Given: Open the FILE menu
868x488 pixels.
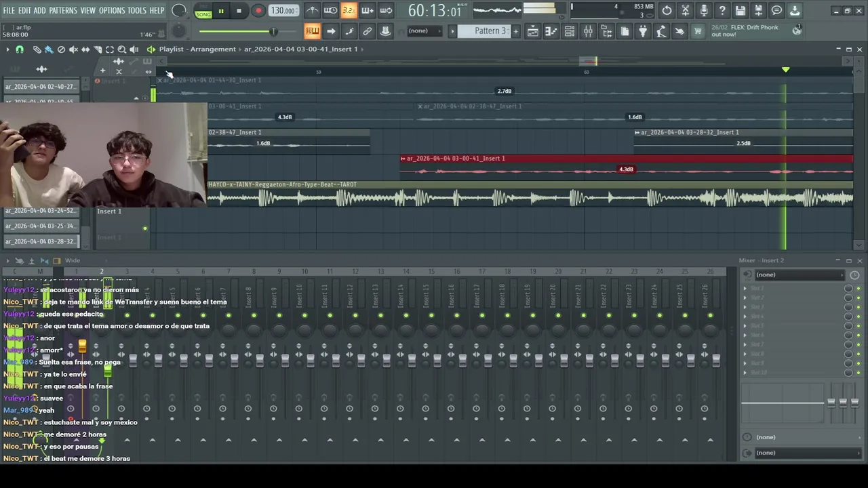Looking at the screenshot, I should coord(9,11).
